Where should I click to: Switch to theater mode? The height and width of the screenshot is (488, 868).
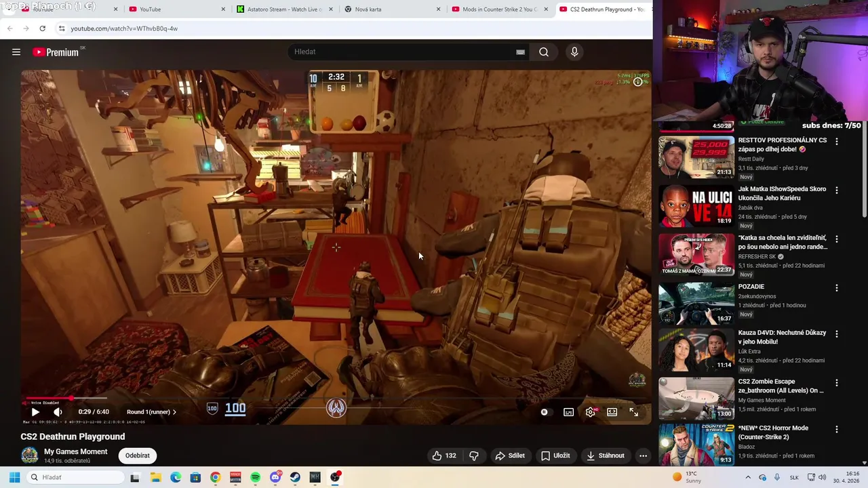point(612,412)
